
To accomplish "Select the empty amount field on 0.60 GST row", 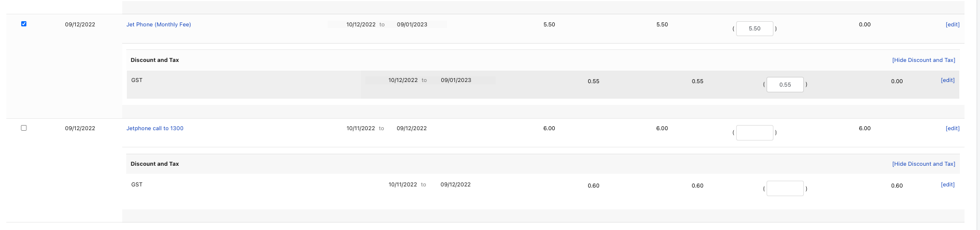I will click(x=785, y=189).
